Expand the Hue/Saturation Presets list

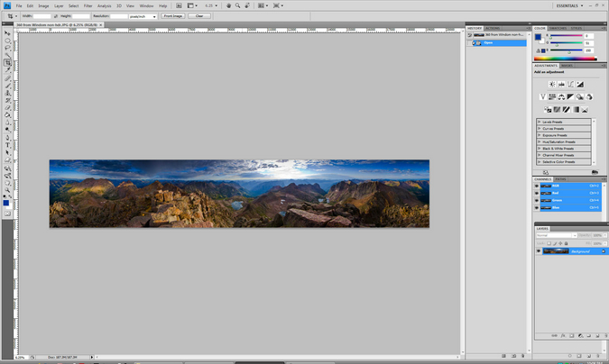tap(540, 141)
